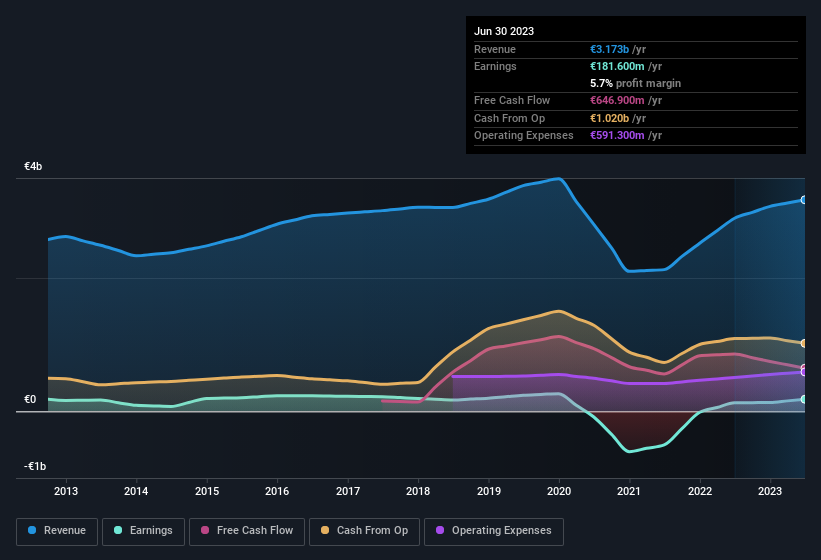
Task: Click the 2023 x-axis label
Action: (x=770, y=491)
